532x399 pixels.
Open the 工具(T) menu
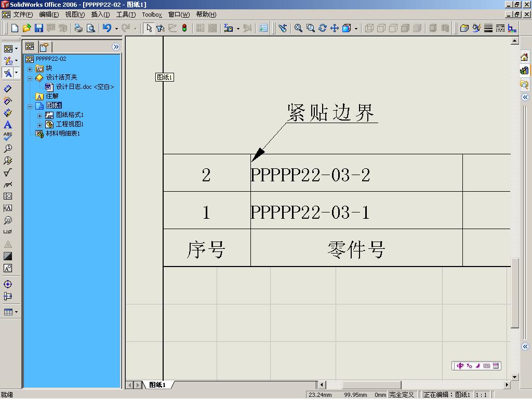pyautogui.click(x=126, y=15)
